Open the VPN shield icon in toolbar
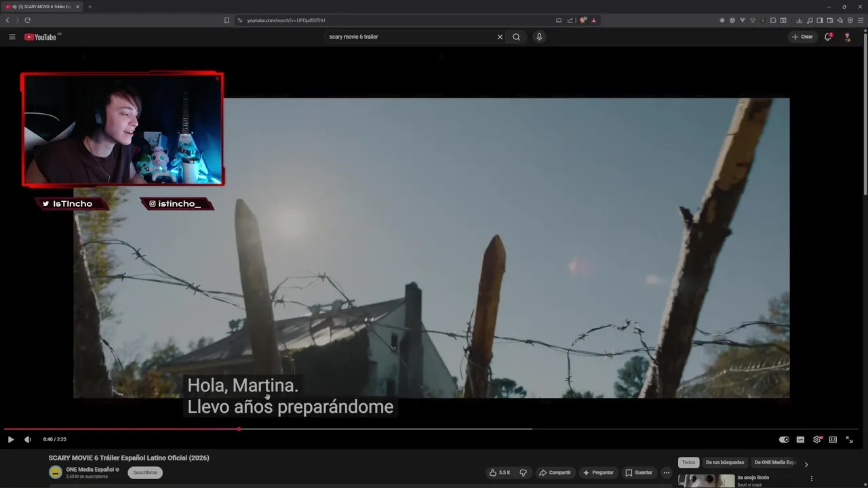Screen dimensions: 868x488 (850, 20)
